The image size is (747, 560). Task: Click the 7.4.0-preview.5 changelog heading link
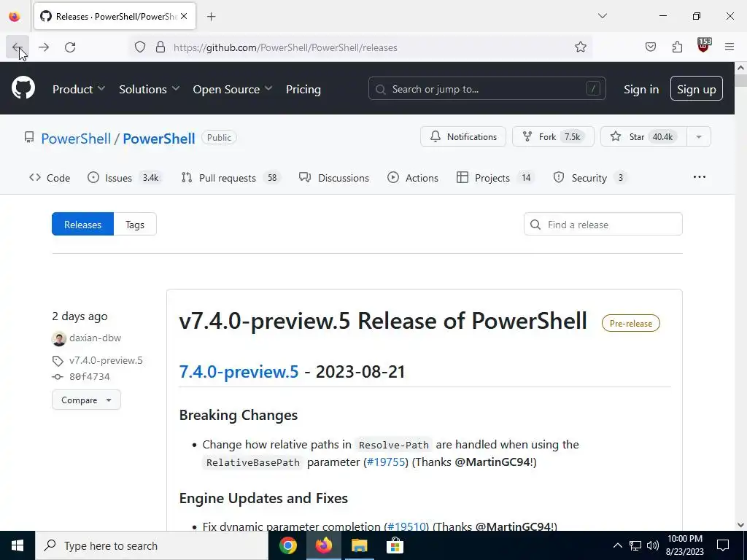click(239, 371)
